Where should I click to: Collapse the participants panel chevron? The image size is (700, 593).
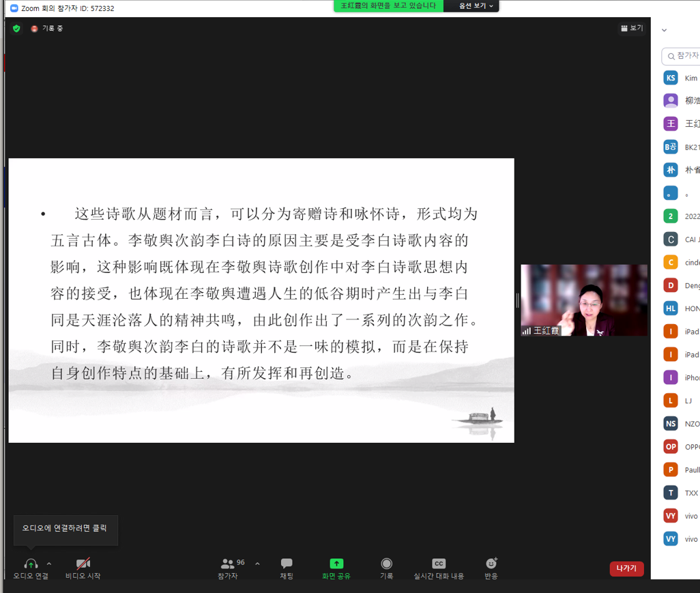(x=664, y=30)
